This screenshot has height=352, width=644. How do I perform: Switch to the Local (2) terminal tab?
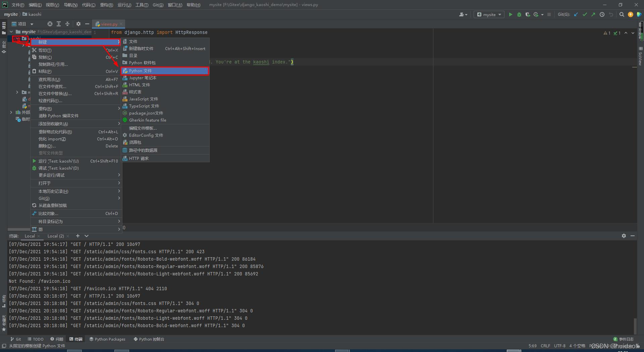(x=56, y=236)
